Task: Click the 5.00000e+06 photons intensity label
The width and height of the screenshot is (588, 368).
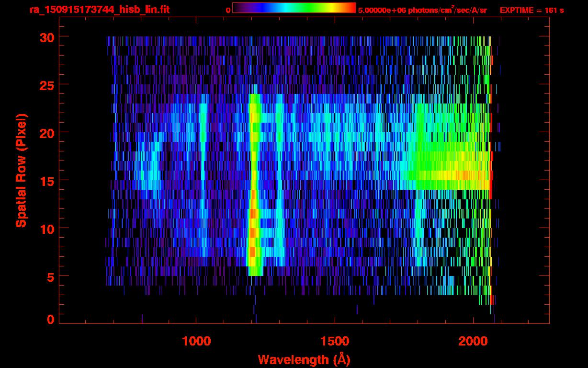Action: click(422, 10)
